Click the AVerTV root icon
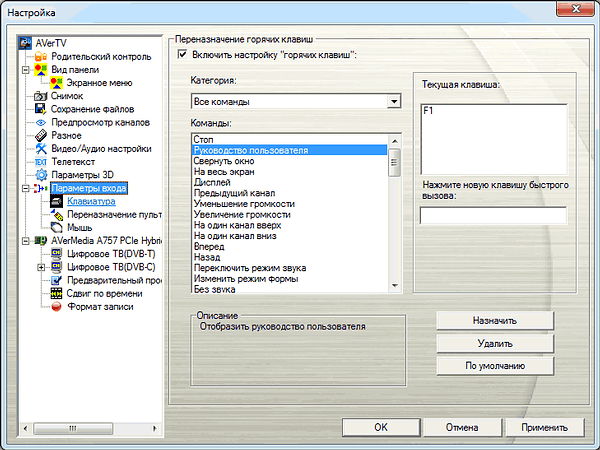This screenshot has height=450, width=600. click(x=25, y=43)
